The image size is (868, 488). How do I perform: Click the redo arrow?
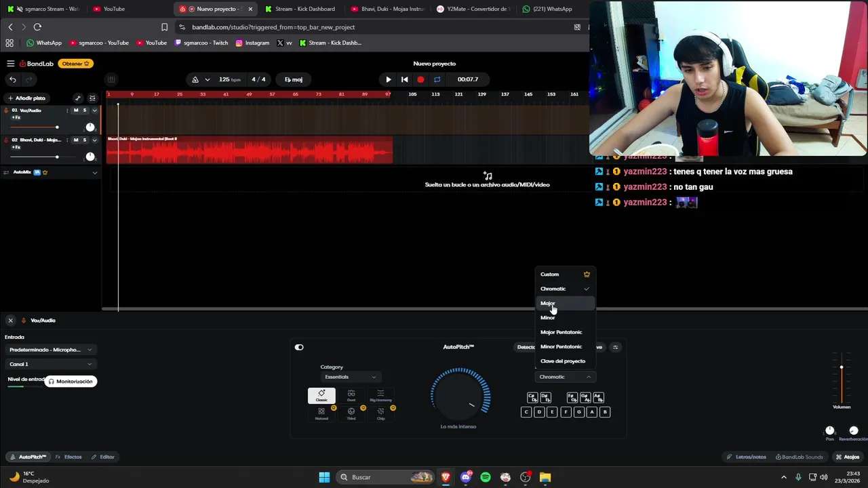[28, 79]
